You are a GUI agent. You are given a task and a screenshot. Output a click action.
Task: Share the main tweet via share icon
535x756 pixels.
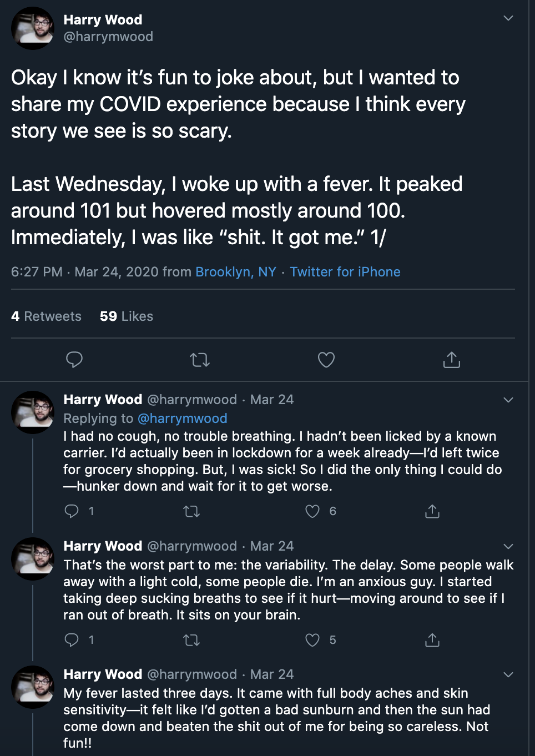tap(452, 360)
